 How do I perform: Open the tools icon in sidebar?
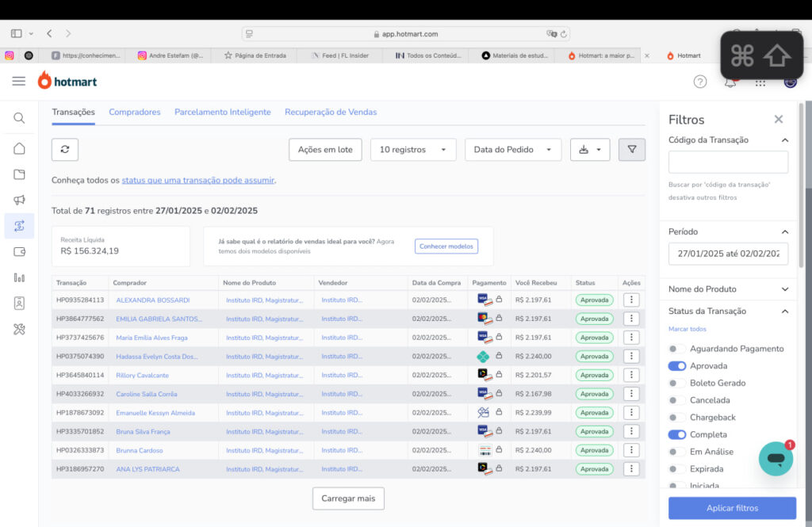(19, 329)
